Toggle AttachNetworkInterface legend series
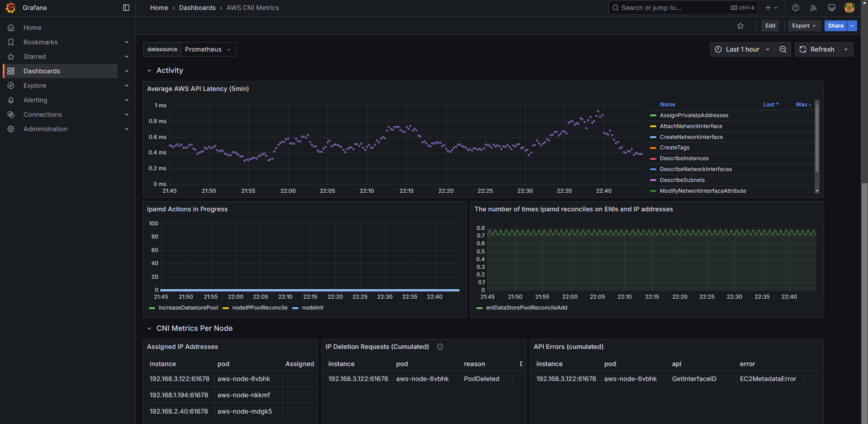 [x=691, y=126]
